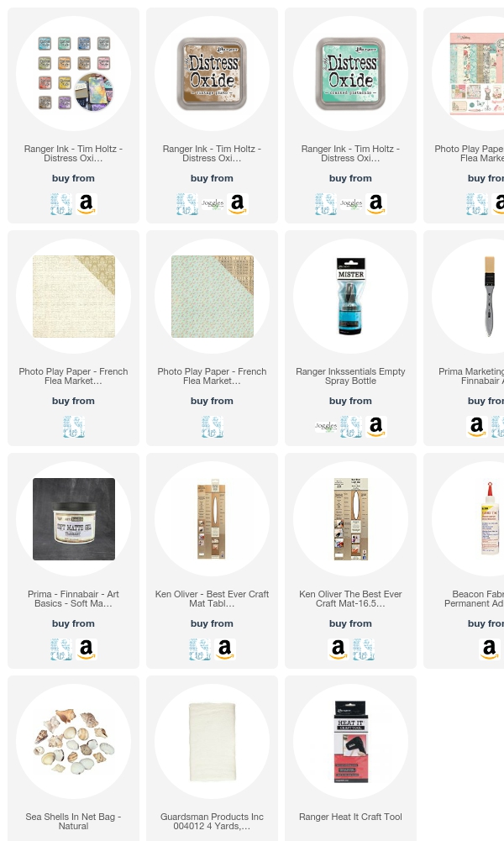Click the Amazon icon under the Ranger Inkssentials Spray Bottle
The width and height of the screenshot is (504, 841).
376,427
